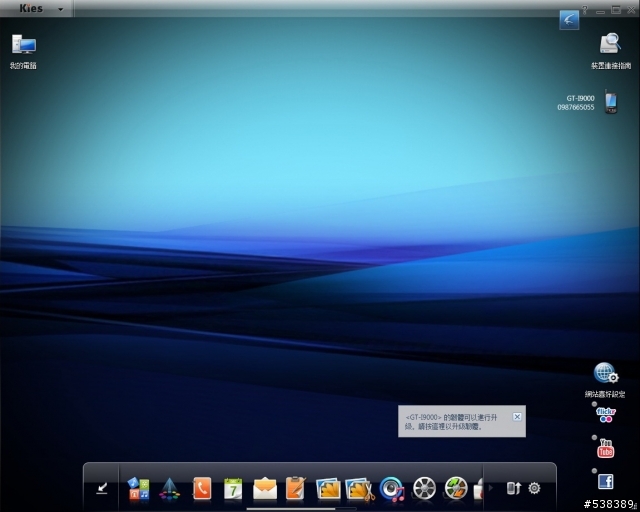Screen dimensions: 640x512
Task: Launch the navigation arrow dock icon
Action: pos(169,489)
